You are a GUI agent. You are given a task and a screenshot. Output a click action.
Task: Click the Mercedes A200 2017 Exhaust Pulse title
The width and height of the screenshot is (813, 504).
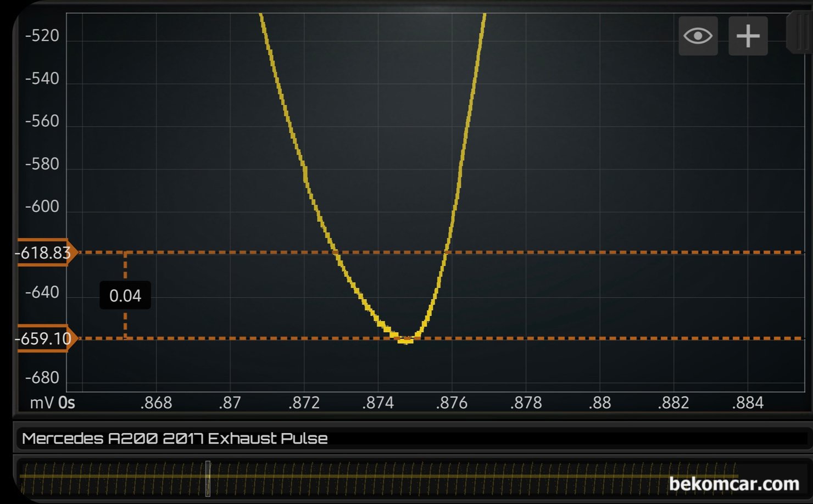coord(175,438)
